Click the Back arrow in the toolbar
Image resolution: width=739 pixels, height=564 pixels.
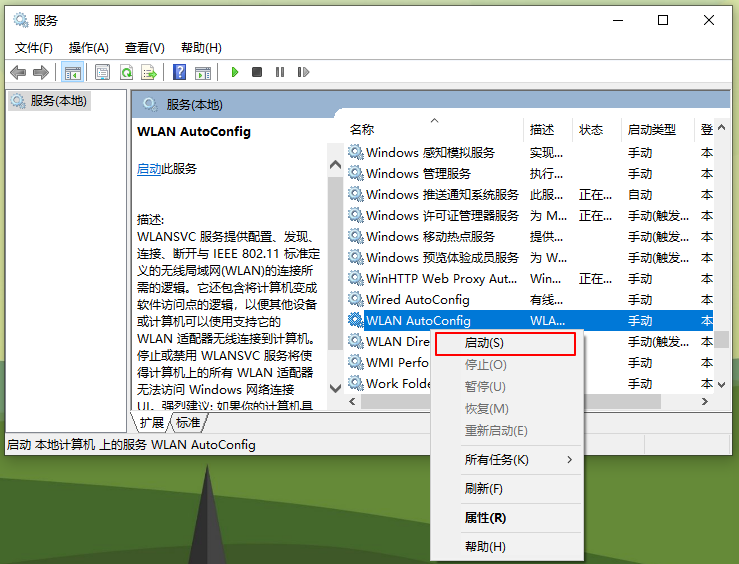(18, 72)
